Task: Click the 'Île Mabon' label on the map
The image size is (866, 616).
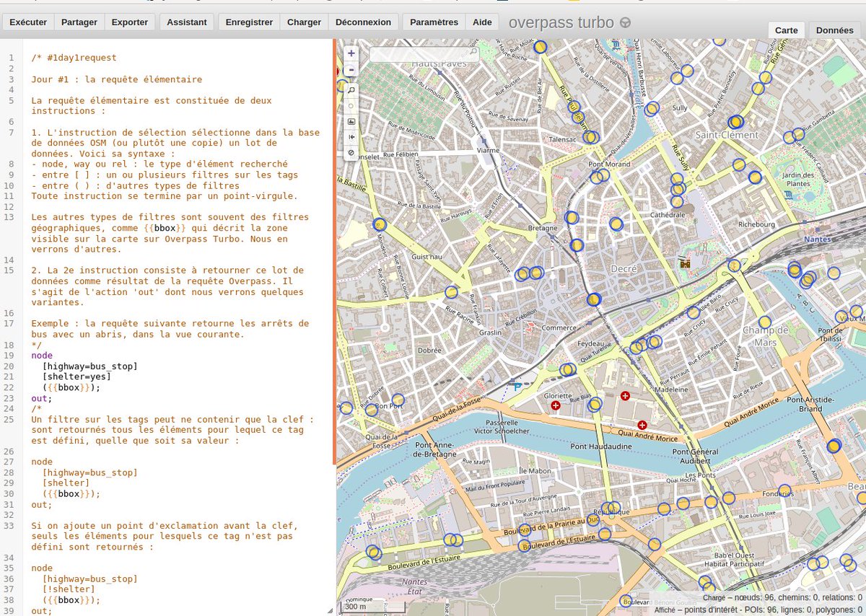Action: click(x=535, y=471)
